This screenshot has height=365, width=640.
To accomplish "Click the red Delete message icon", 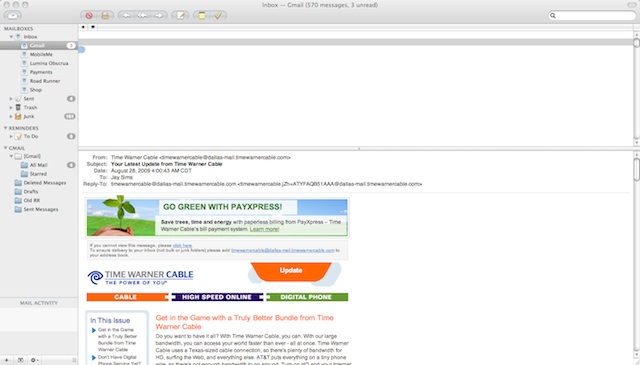I will (x=89, y=16).
